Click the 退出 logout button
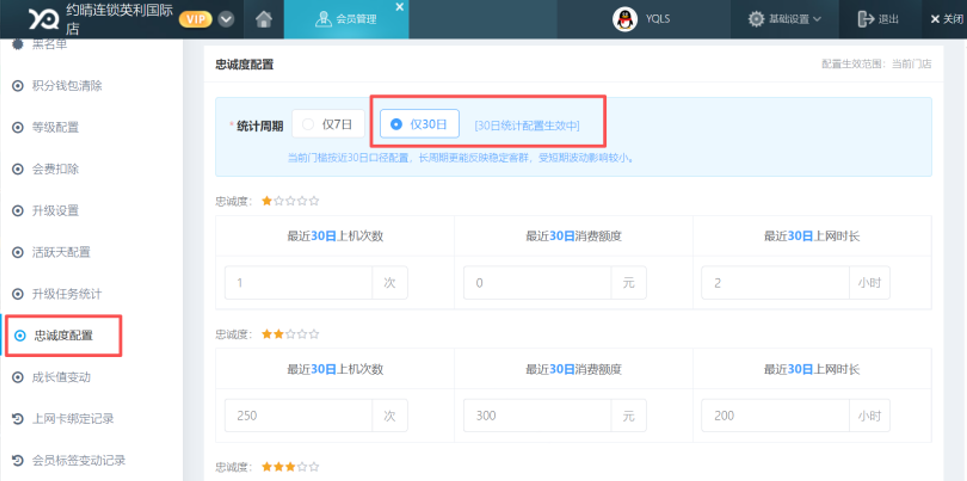Screen dimensions: 967x481 (x=878, y=19)
